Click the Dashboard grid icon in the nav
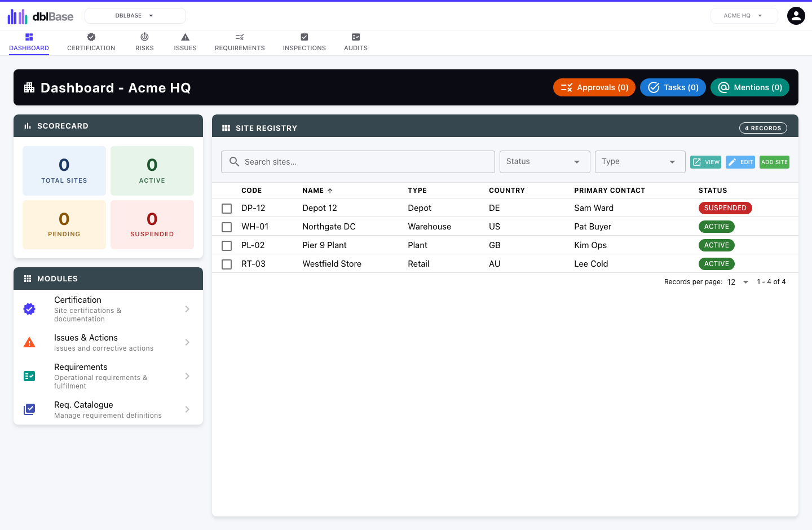812x530 pixels. pyautogui.click(x=29, y=37)
